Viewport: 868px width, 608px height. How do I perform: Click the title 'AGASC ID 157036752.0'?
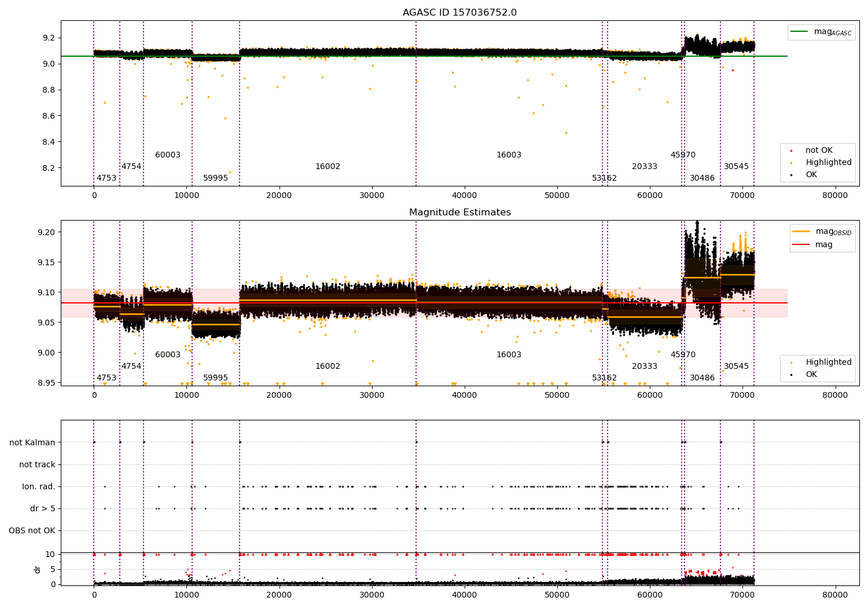[x=459, y=13]
